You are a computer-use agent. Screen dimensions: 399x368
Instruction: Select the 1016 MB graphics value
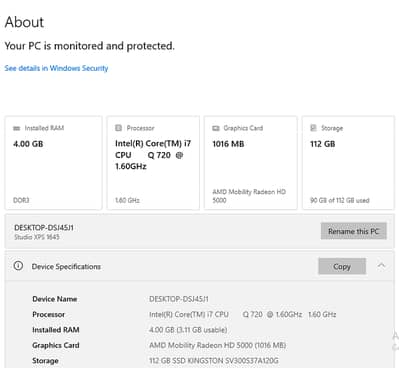click(228, 144)
